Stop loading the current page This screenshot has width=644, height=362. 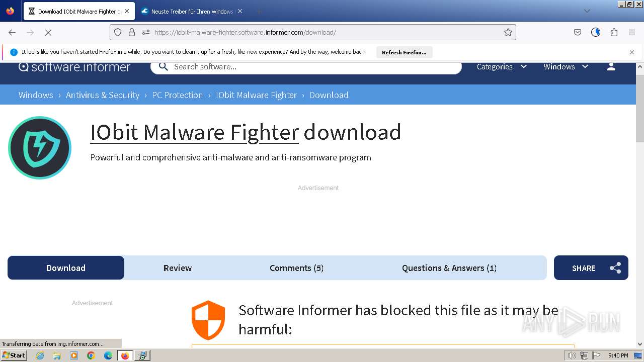point(48,32)
